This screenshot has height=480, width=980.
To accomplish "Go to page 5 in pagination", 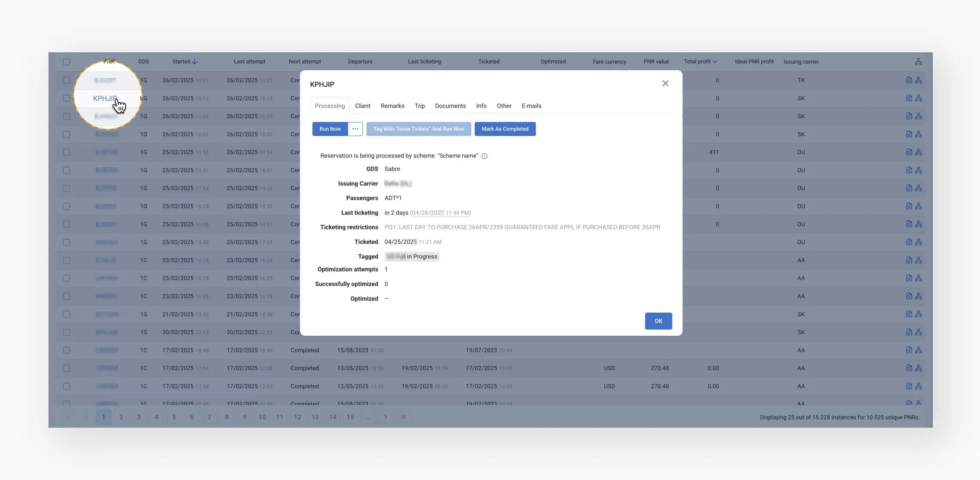I will (174, 417).
